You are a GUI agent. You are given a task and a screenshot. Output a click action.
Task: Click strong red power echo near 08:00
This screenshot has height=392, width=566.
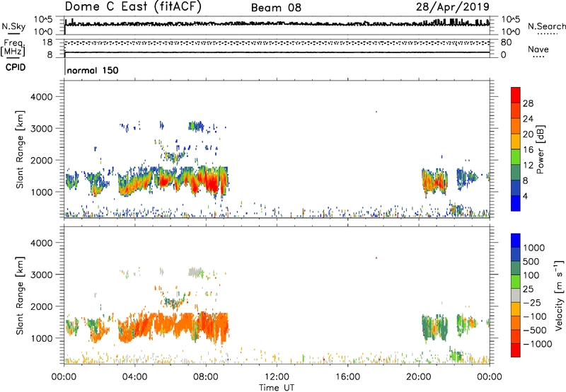point(211,183)
